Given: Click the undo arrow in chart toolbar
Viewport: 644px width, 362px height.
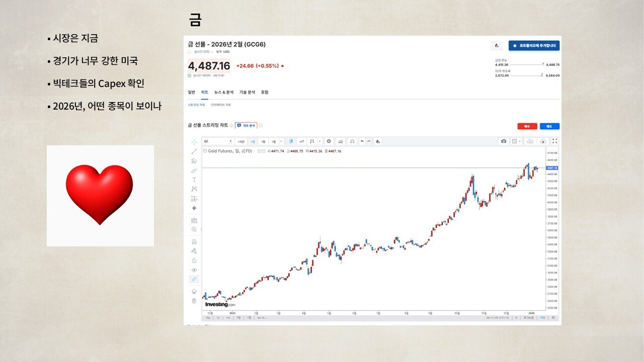Looking at the screenshot, I should click(x=362, y=141).
